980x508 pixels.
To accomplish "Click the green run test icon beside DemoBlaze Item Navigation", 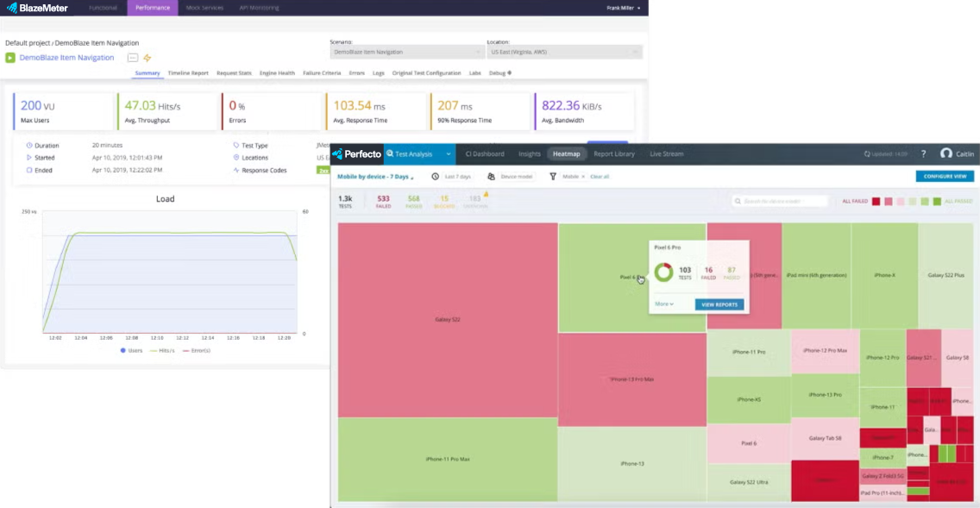I will pos(10,58).
